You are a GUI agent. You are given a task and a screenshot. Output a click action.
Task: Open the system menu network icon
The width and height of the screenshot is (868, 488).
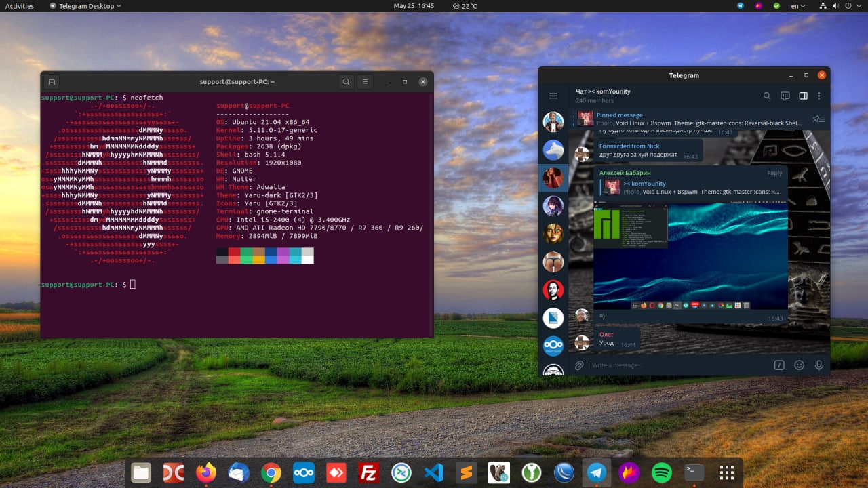point(823,6)
